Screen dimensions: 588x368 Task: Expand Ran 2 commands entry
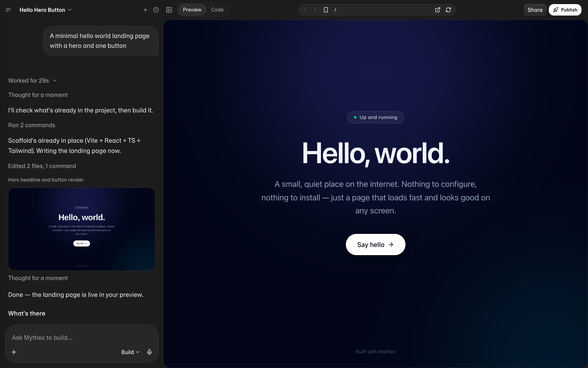32,125
